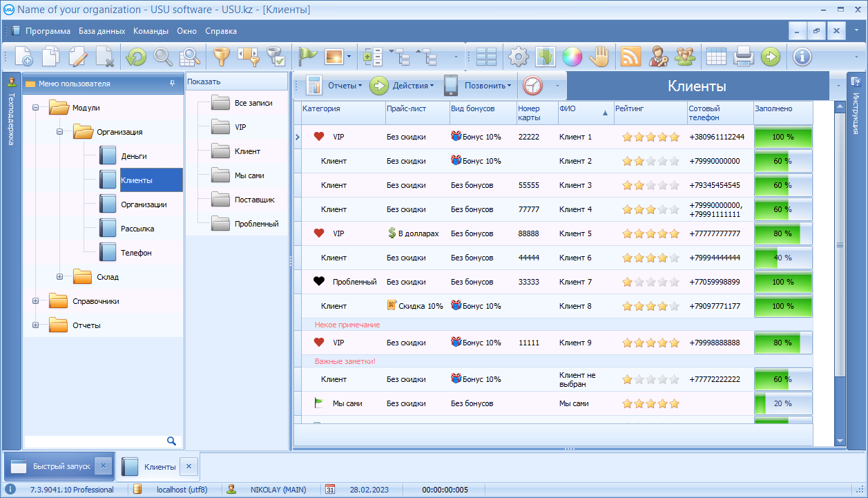Expand the Справочники tree folder
This screenshot has height=498, width=868.
point(35,301)
